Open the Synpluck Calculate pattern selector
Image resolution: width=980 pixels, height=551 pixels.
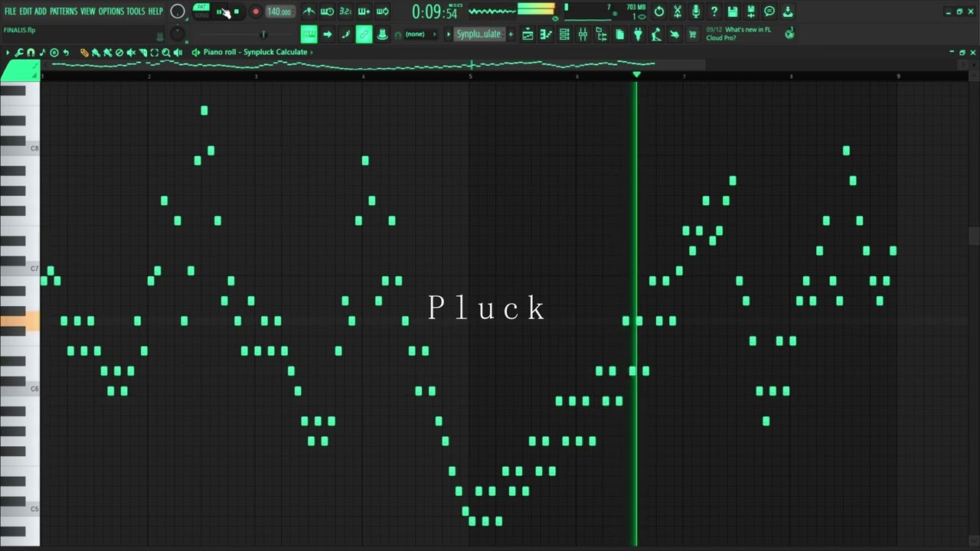tap(479, 34)
